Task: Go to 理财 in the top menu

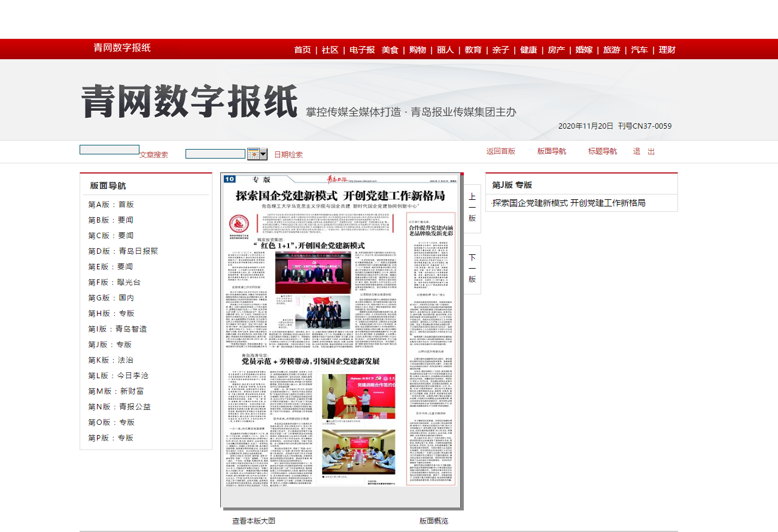Action: click(667, 50)
